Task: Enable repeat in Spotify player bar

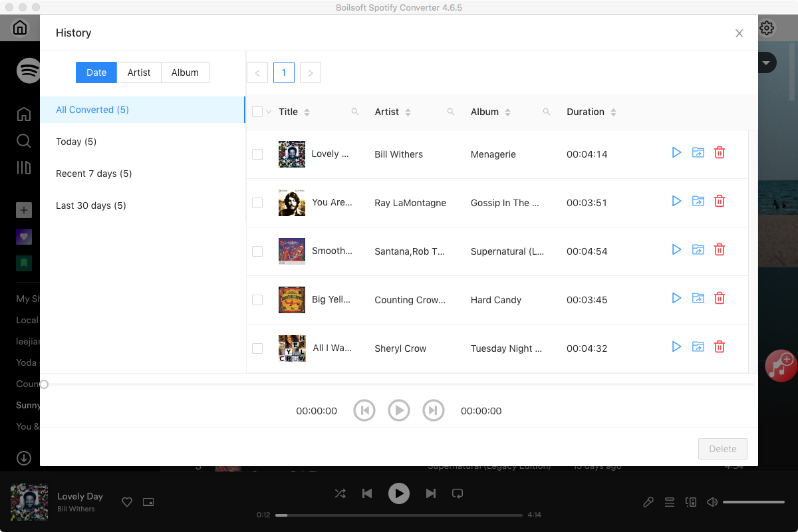Action: (458, 493)
